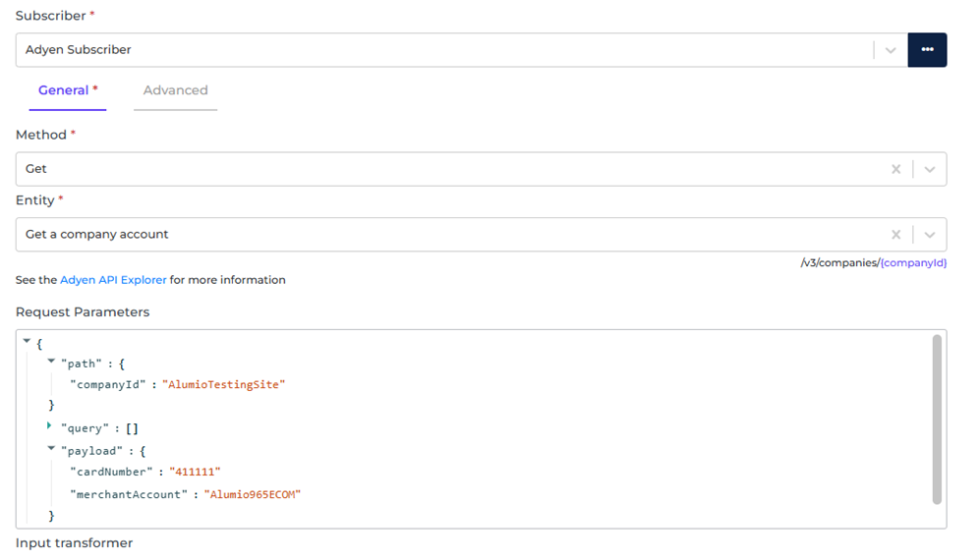The width and height of the screenshot is (979, 560).
Task: Clear the Entity field selection
Action: (x=895, y=235)
